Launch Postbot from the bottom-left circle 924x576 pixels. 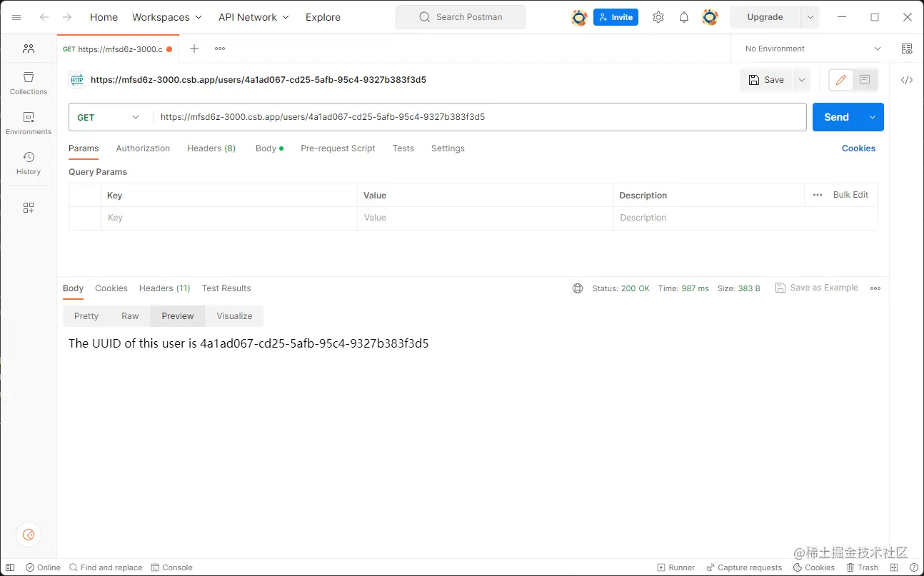(x=29, y=535)
